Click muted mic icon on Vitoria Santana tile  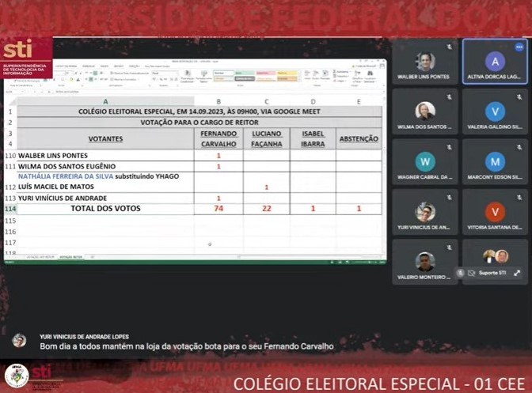tap(519, 196)
